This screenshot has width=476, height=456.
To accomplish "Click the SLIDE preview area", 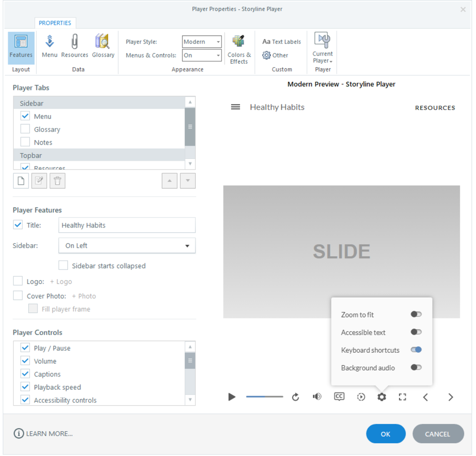I will click(342, 252).
